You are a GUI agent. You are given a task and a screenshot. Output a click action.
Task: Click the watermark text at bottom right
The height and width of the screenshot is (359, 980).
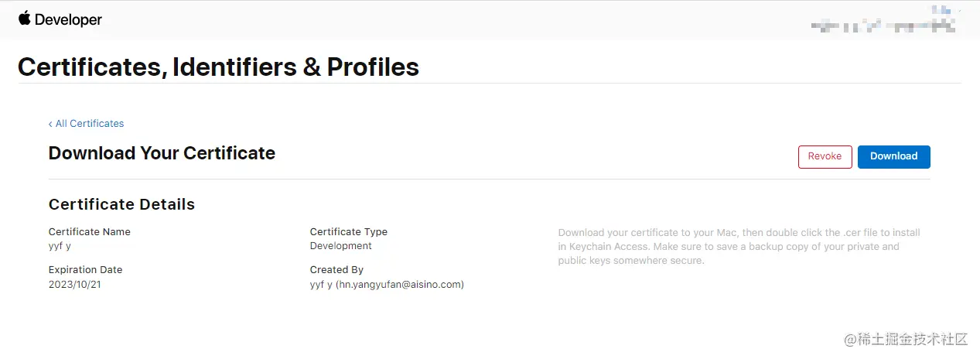pyautogui.click(x=906, y=340)
